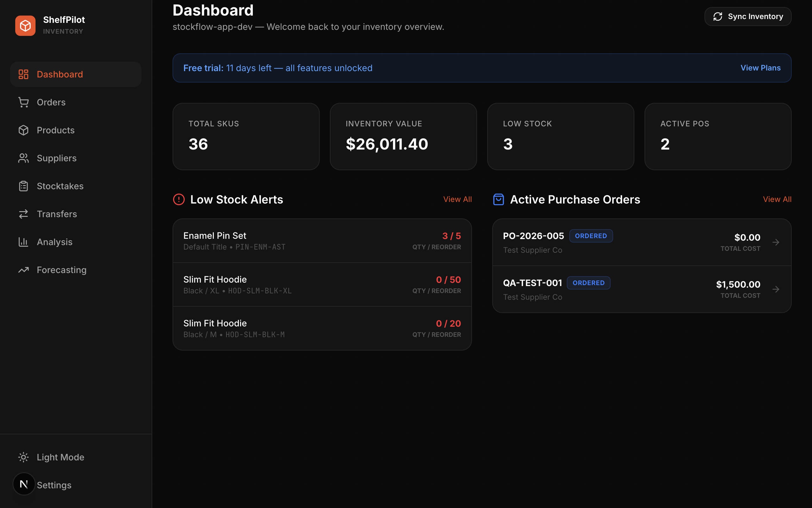Click the Orders shopping cart icon
Viewport: 812px width, 508px height.
point(23,102)
